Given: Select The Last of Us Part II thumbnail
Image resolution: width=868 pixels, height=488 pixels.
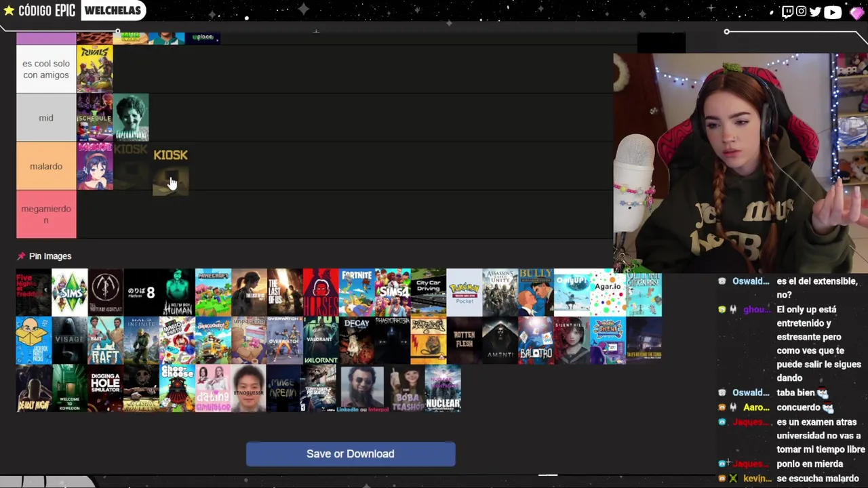Looking at the screenshot, I should tap(249, 293).
